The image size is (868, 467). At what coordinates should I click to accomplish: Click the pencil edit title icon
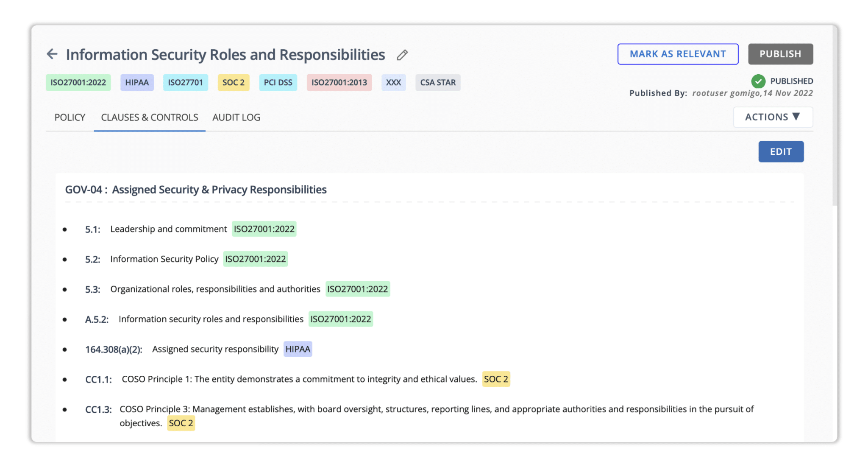[402, 55]
